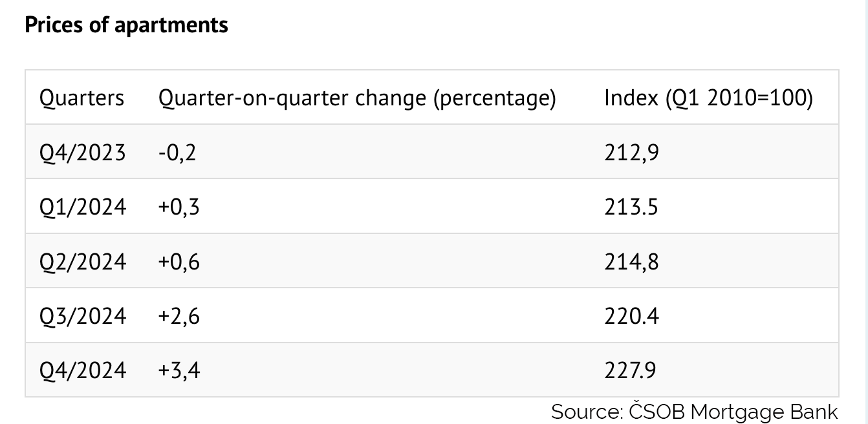Screen dimensions: 868x424
Task: Select the -0,2 change value
Action: (x=177, y=153)
